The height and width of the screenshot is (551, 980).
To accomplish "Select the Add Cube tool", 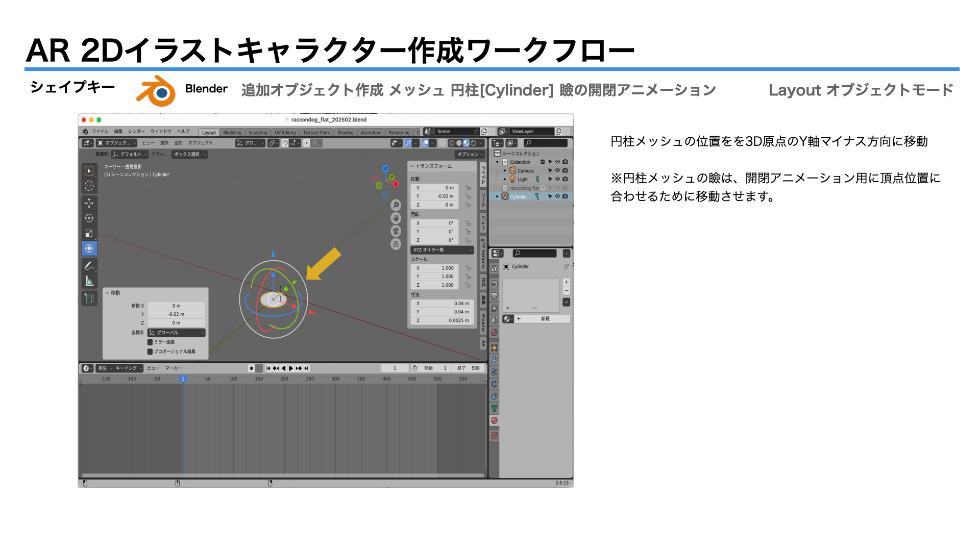I will click(89, 298).
